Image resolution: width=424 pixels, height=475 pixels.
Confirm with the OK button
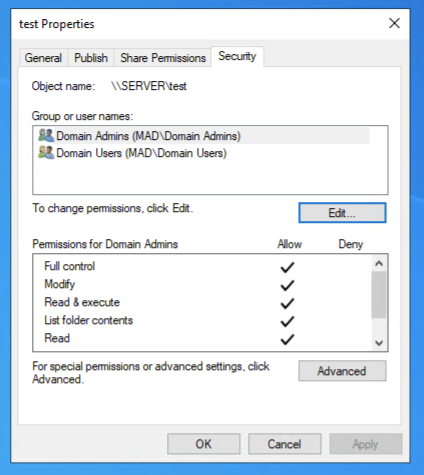(203, 444)
